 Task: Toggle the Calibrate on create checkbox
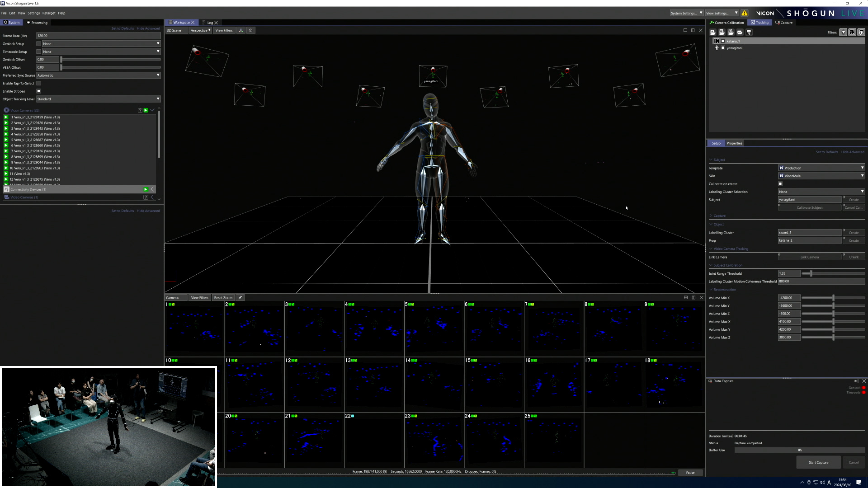[780, 184]
